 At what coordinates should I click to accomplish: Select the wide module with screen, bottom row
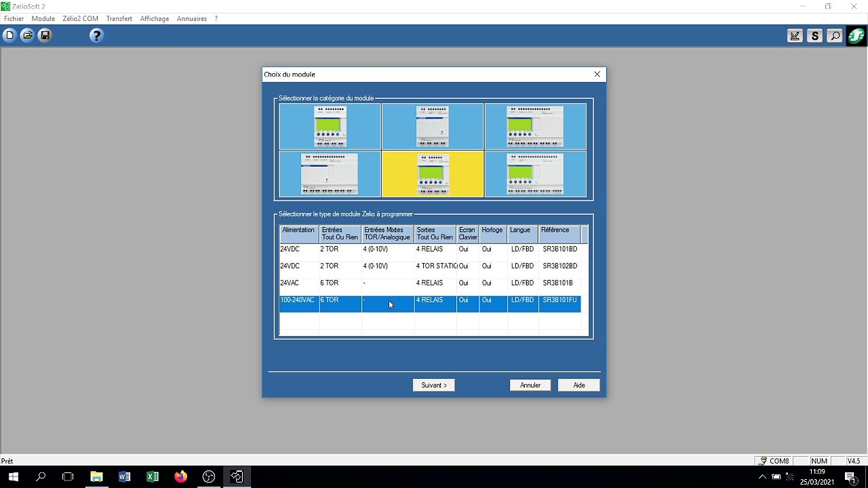pyautogui.click(x=536, y=174)
